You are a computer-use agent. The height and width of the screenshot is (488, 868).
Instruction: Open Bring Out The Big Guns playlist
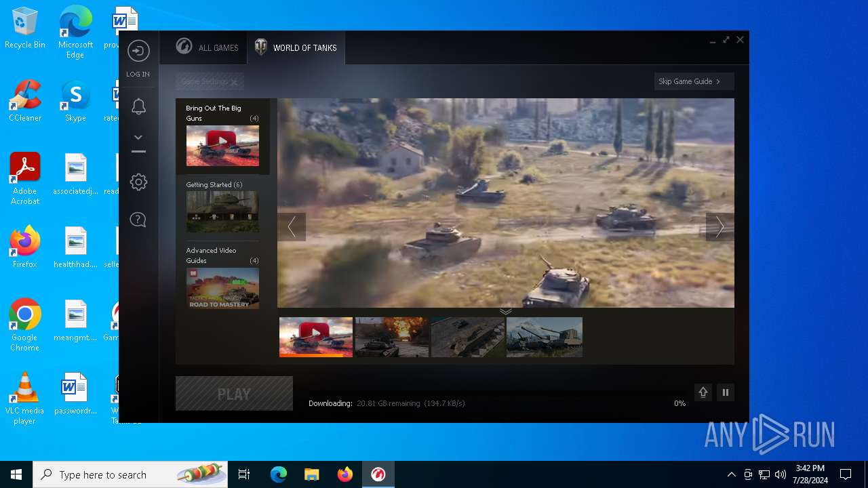coord(222,136)
